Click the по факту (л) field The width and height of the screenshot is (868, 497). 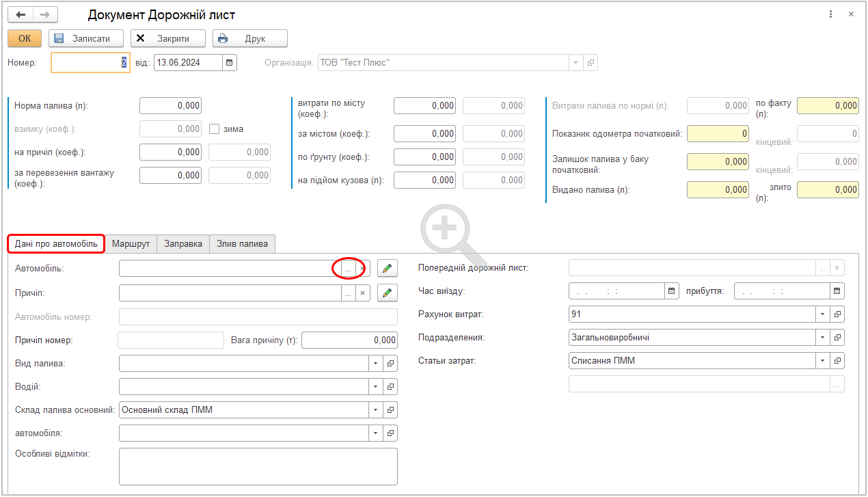828,106
